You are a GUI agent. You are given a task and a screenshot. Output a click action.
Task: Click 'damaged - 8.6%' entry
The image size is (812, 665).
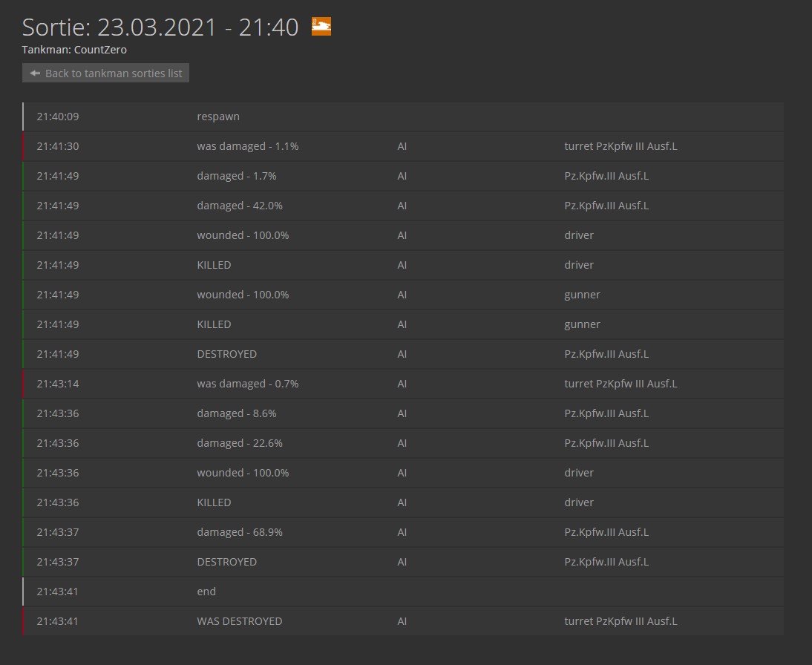point(237,413)
